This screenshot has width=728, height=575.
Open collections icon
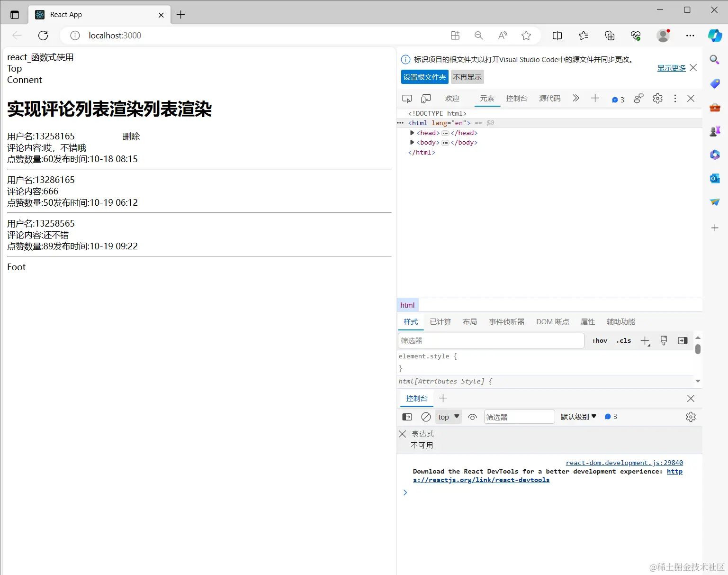pos(610,36)
